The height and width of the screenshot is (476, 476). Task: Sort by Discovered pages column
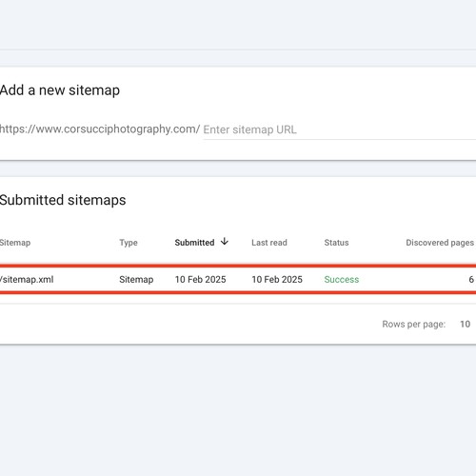coord(440,243)
